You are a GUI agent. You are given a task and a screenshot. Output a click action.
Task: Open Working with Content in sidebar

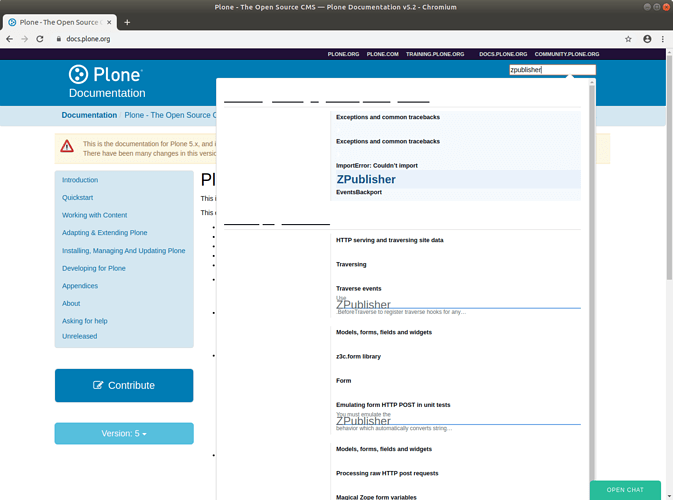94,215
